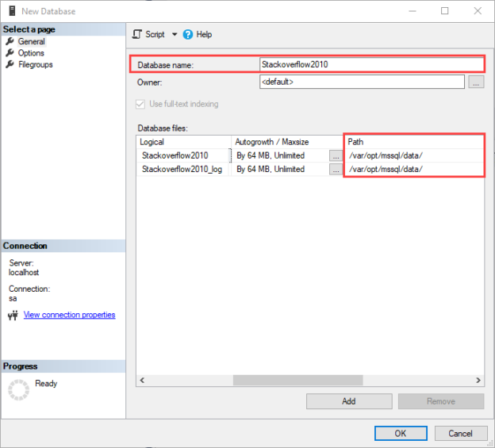
Task: Switch to the Filegroups page
Action: pos(35,64)
